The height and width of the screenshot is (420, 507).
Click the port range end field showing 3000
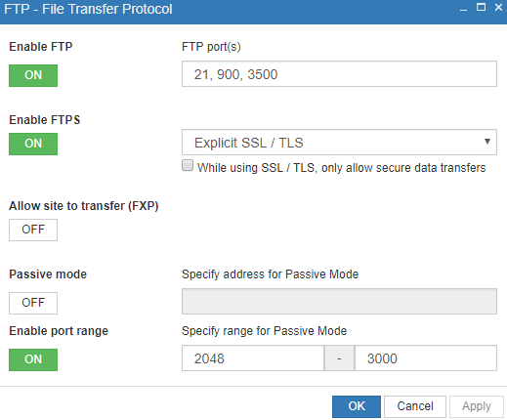[426, 358]
